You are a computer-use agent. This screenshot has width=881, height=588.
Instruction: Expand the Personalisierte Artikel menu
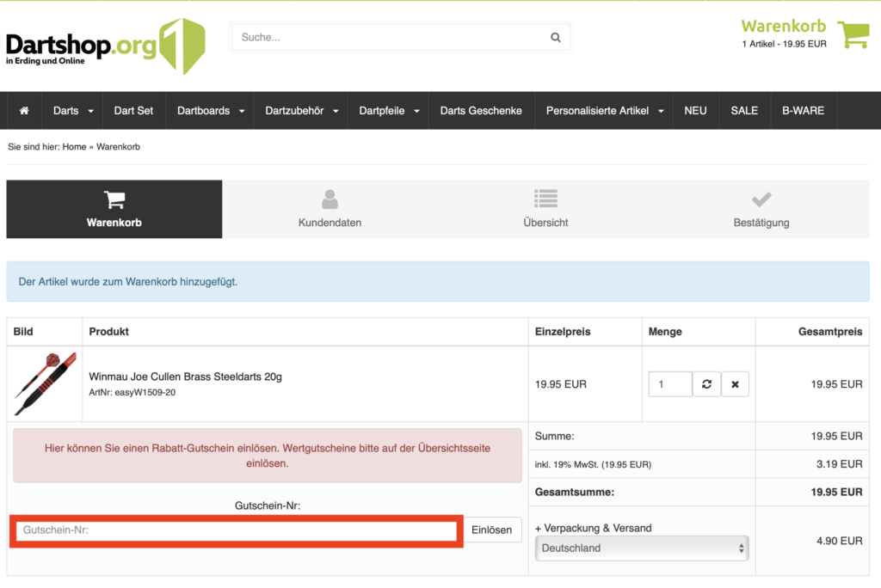[605, 111]
